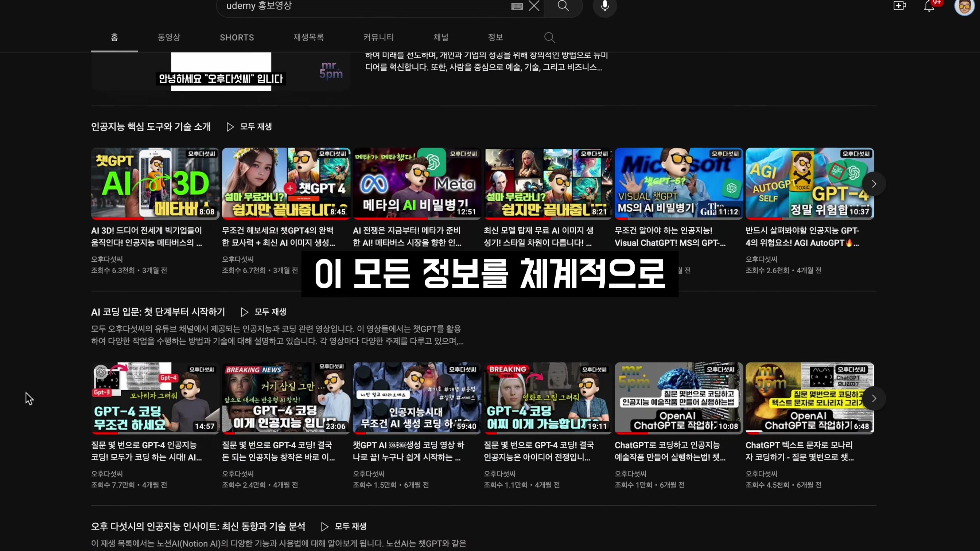This screenshot has height=551, width=980.
Task: Open the 23:06 GPT-4 코딩 BREAKING NEWS thumbnail
Action: click(x=286, y=398)
